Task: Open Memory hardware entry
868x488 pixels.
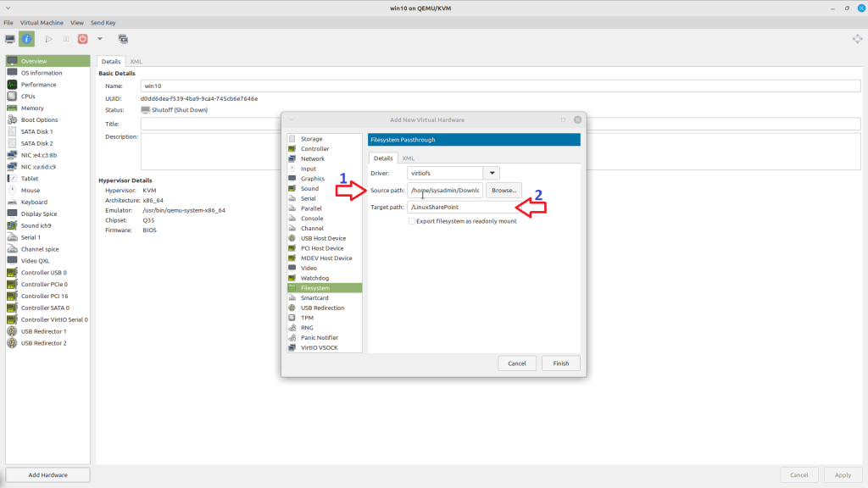Action: pos(47,108)
